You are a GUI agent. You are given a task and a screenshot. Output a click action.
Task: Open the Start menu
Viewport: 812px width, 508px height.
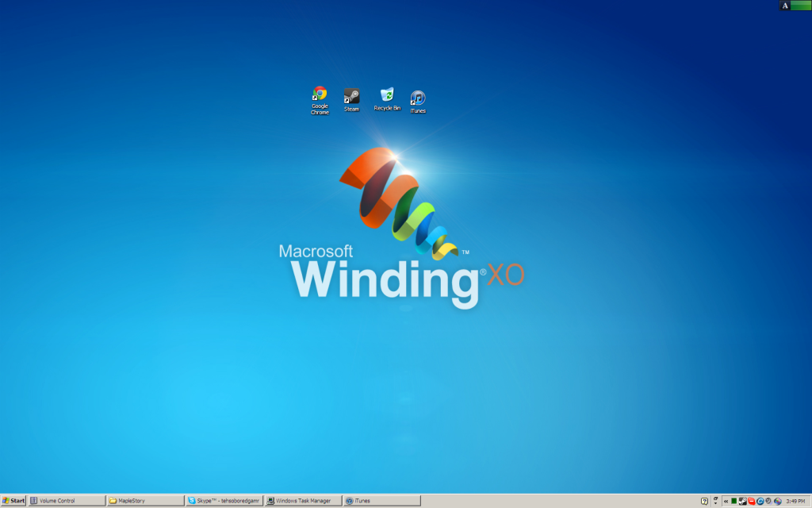click(x=13, y=501)
